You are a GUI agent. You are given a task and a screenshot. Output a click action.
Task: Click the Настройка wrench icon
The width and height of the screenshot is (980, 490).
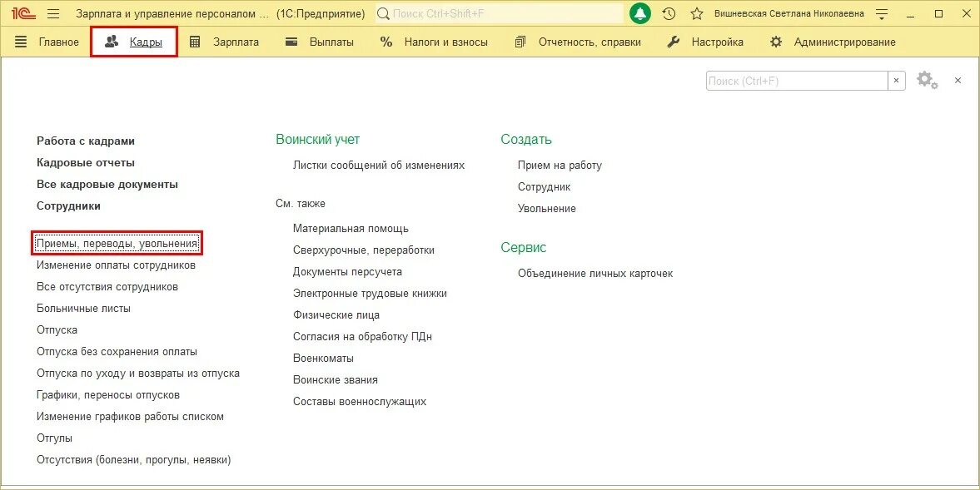[x=673, y=42]
